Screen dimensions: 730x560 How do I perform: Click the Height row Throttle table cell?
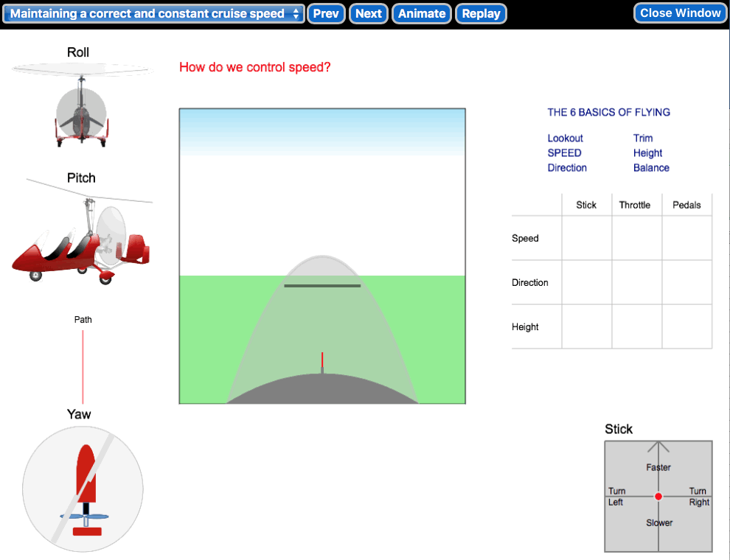point(636,326)
